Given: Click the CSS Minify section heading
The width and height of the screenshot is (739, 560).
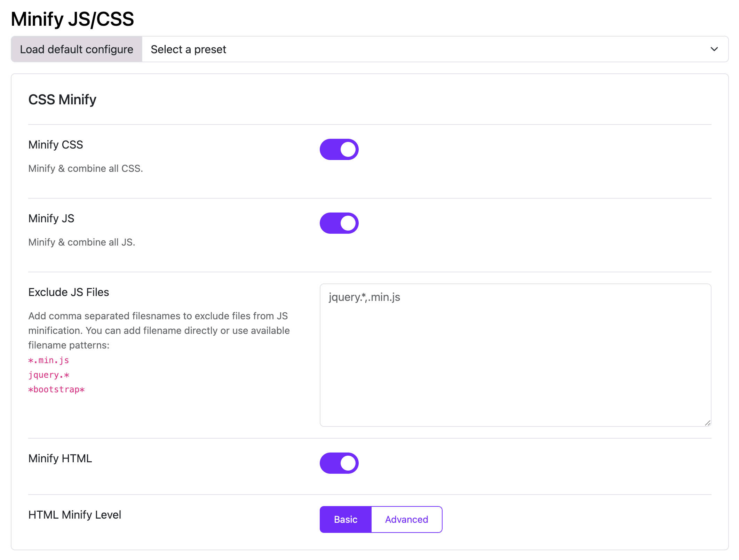Looking at the screenshot, I should pyautogui.click(x=62, y=100).
